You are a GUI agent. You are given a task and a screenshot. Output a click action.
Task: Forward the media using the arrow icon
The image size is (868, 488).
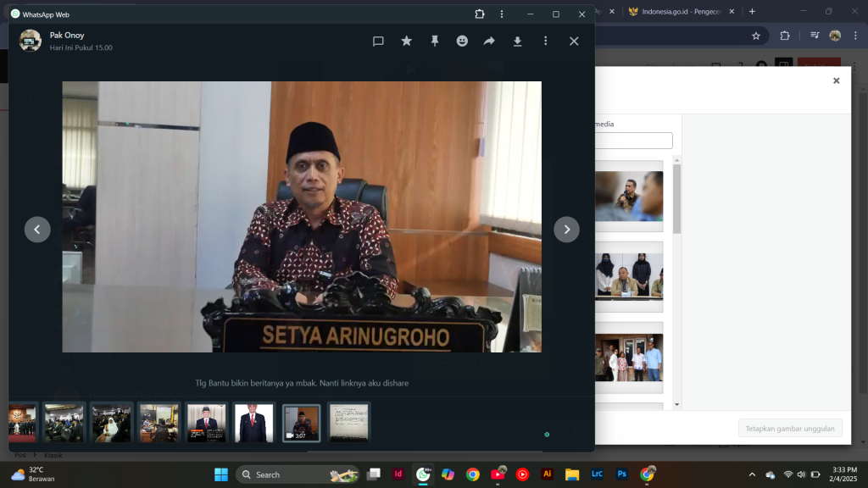(x=489, y=41)
